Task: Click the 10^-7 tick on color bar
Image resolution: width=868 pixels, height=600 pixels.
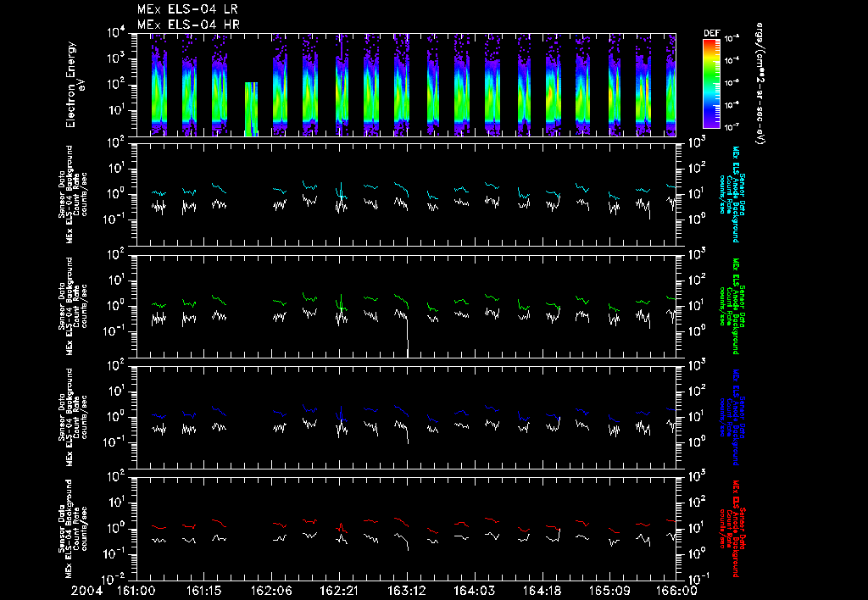Action: click(732, 127)
